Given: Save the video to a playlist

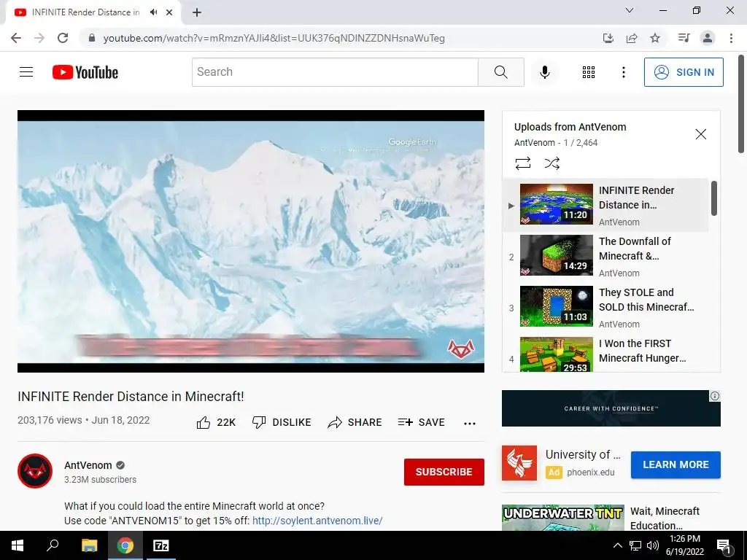Looking at the screenshot, I should pyautogui.click(x=421, y=422).
